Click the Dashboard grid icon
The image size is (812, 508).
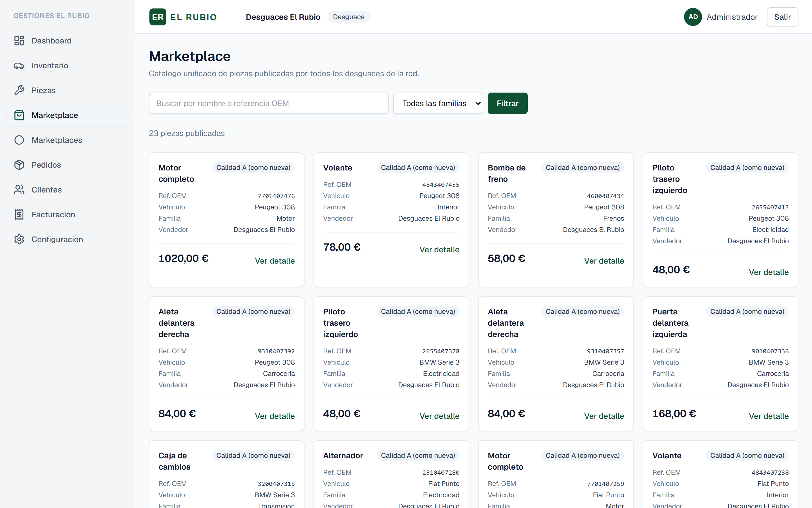pyautogui.click(x=19, y=41)
